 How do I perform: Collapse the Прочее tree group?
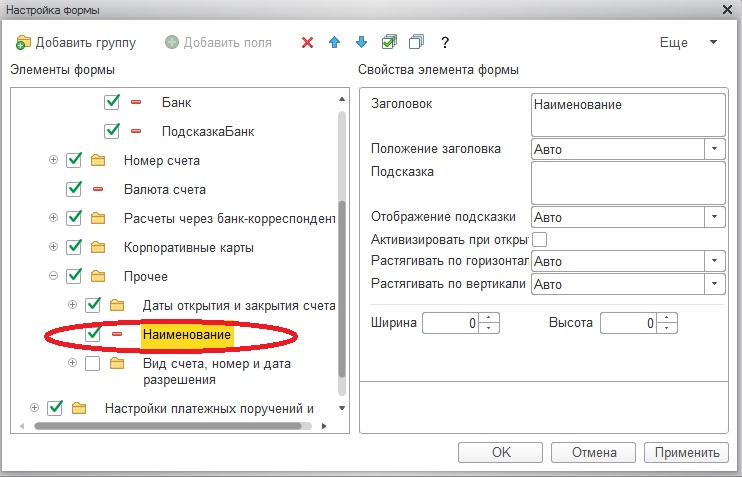53,276
